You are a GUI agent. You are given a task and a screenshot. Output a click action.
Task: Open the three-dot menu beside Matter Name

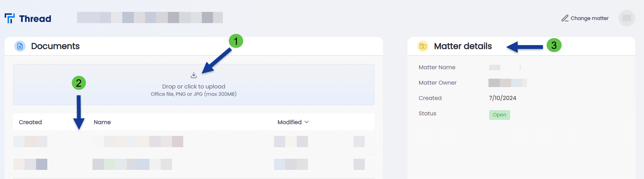tap(520, 67)
